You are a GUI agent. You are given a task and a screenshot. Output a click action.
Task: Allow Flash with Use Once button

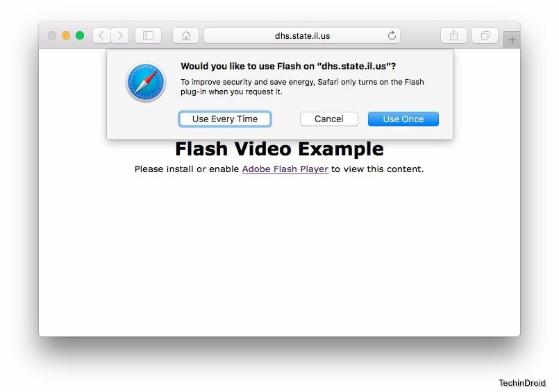coord(403,119)
